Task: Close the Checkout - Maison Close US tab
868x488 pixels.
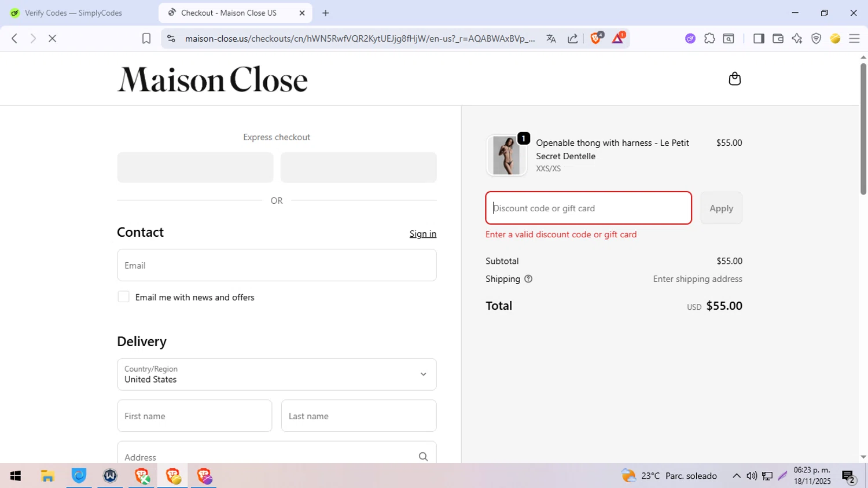Action: point(302,13)
